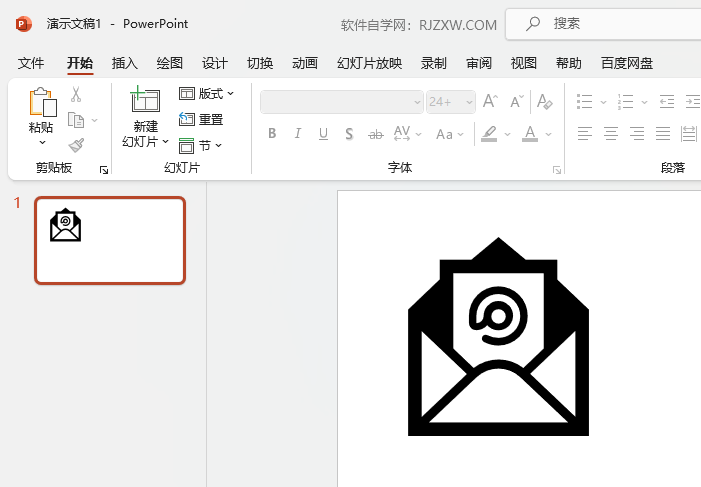The height and width of the screenshot is (487, 701).
Task: Open Slide Show (幻灯片放映) tab
Action: pos(369,63)
